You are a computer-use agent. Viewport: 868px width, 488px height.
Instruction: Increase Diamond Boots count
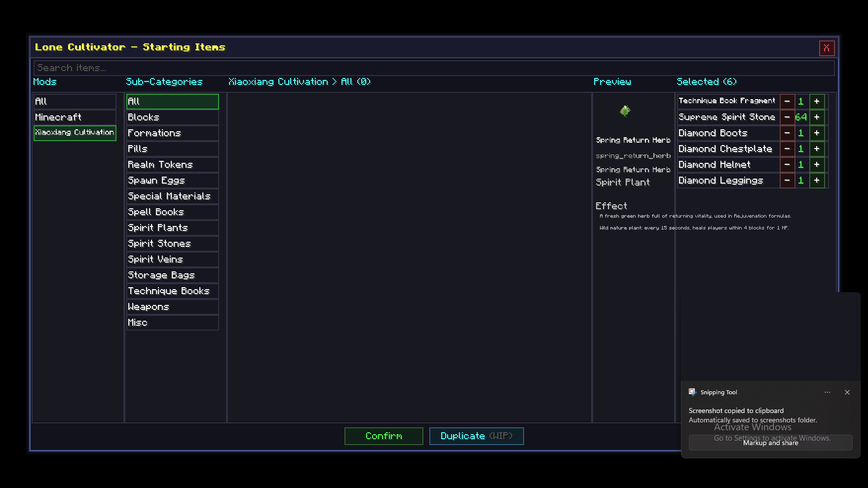817,133
